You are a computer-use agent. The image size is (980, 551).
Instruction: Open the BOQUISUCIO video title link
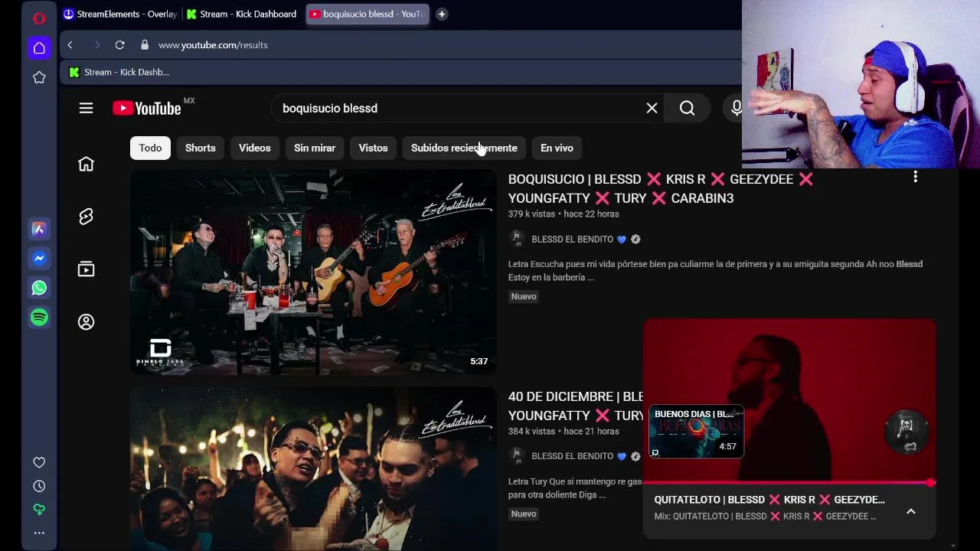pyautogui.click(x=660, y=188)
